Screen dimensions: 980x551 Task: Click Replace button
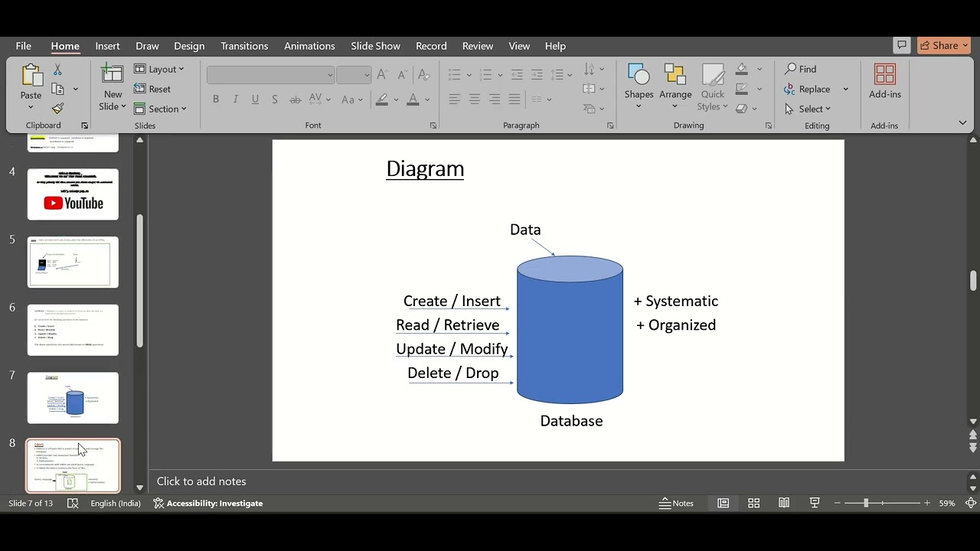[x=808, y=89]
